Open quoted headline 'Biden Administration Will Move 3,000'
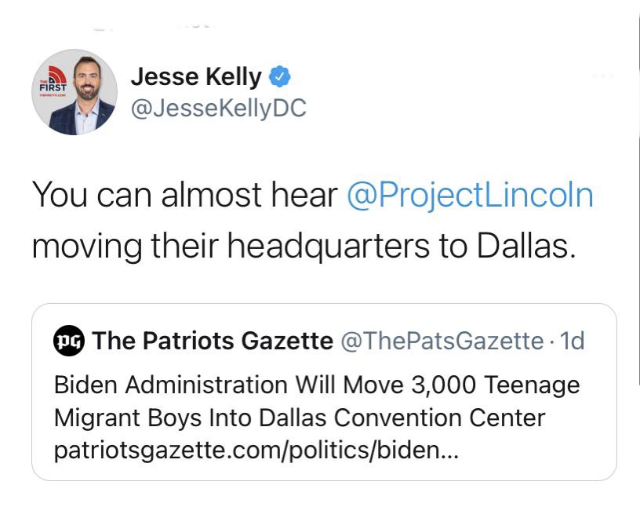The width and height of the screenshot is (640, 505). (x=317, y=385)
